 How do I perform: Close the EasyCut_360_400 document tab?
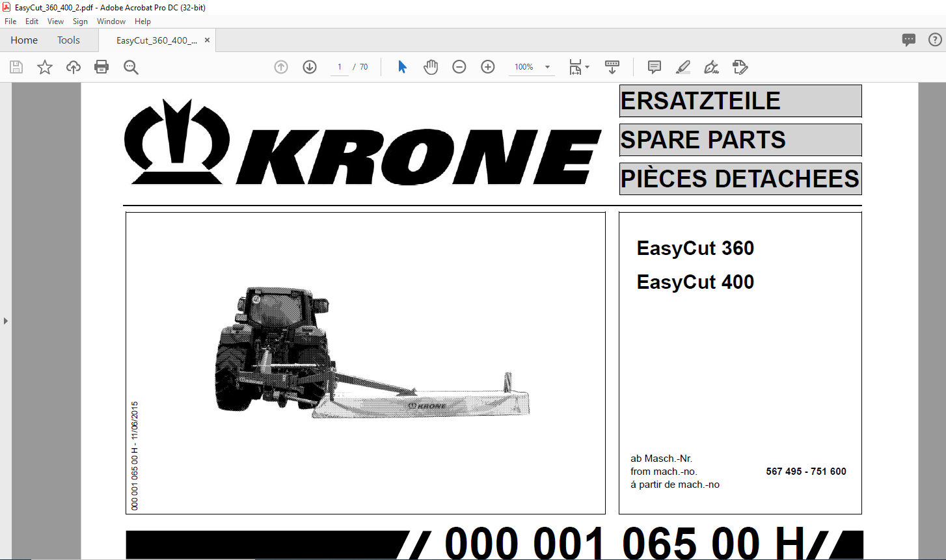(208, 40)
